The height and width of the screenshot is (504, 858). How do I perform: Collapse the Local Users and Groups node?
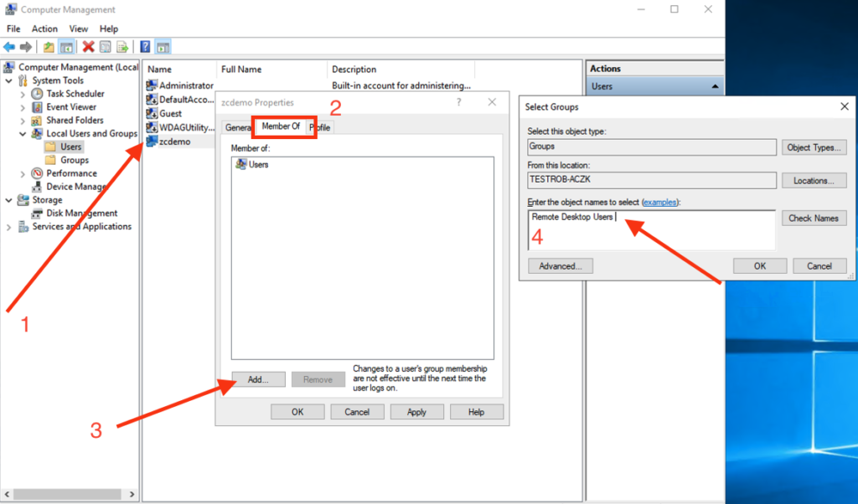(23, 133)
